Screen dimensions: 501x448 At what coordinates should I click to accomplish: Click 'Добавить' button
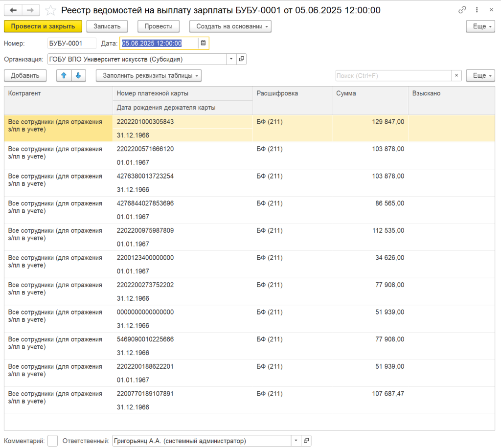(25, 76)
